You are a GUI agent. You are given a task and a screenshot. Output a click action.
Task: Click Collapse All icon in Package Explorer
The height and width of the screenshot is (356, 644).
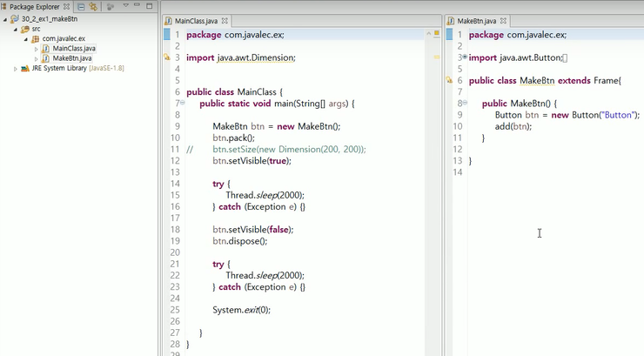click(x=81, y=7)
